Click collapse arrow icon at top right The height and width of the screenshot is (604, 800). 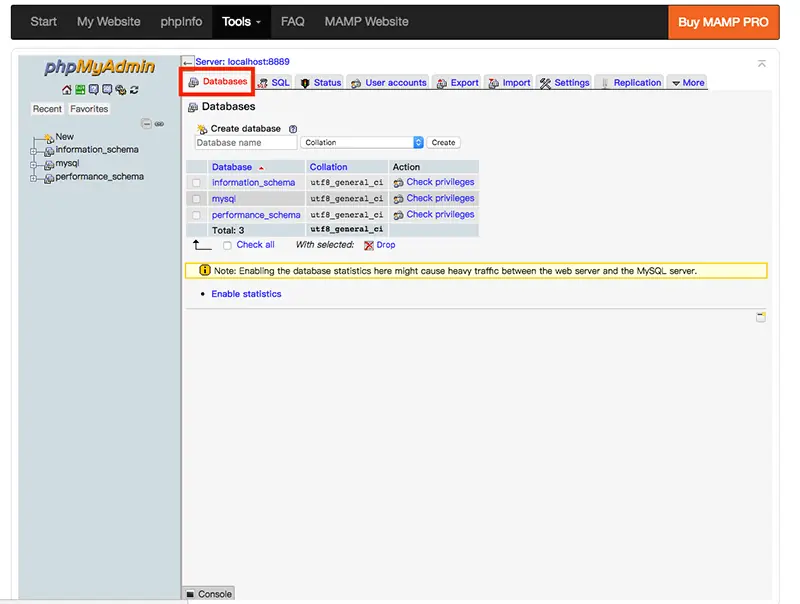click(762, 63)
